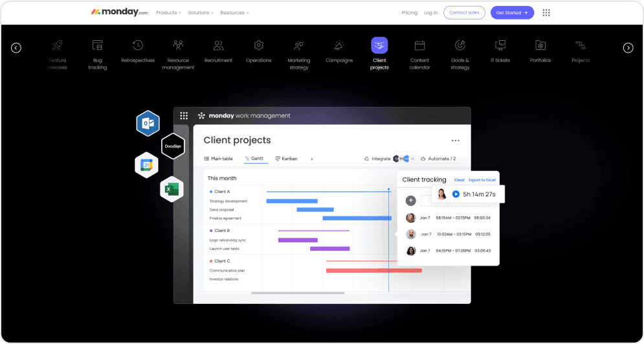Click the Communication plan red bar
The height and width of the screenshot is (344, 644).
click(x=373, y=270)
